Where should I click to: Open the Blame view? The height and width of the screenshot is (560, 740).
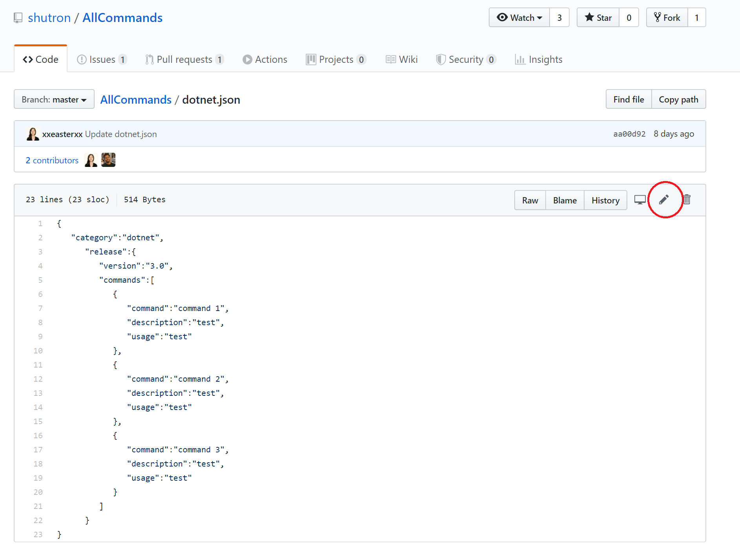(565, 200)
